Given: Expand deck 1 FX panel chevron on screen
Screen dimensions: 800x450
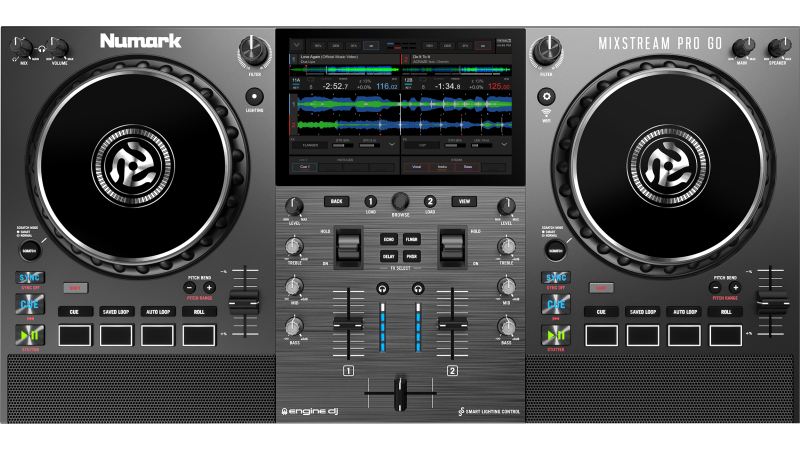Looking at the screenshot, I should coord(391,144).
